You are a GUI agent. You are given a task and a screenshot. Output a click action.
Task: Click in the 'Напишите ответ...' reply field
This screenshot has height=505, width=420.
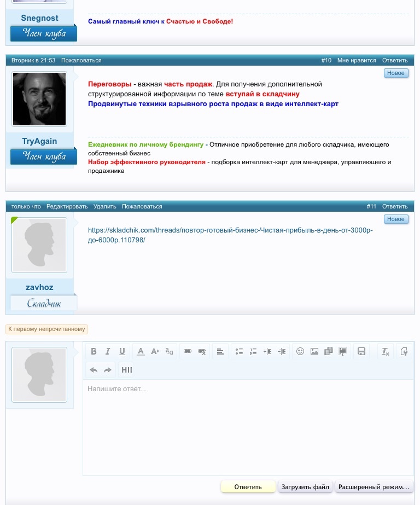pyautogui.click(x=248, y=427)
